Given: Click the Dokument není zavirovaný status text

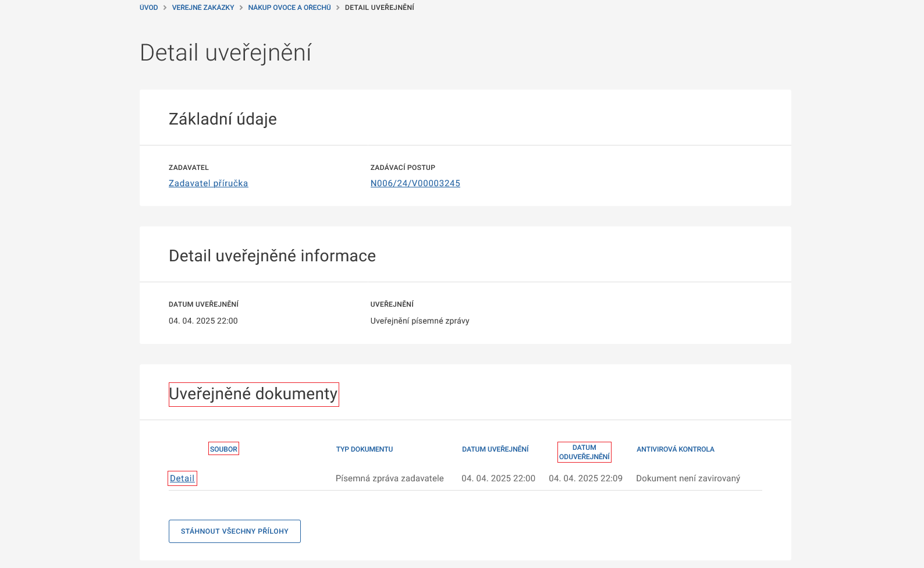Looking at the screenshot, I should point(688,478).
